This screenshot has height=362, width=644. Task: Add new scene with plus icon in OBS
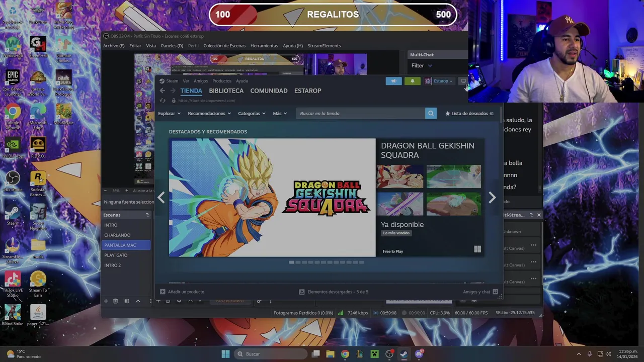106,301
